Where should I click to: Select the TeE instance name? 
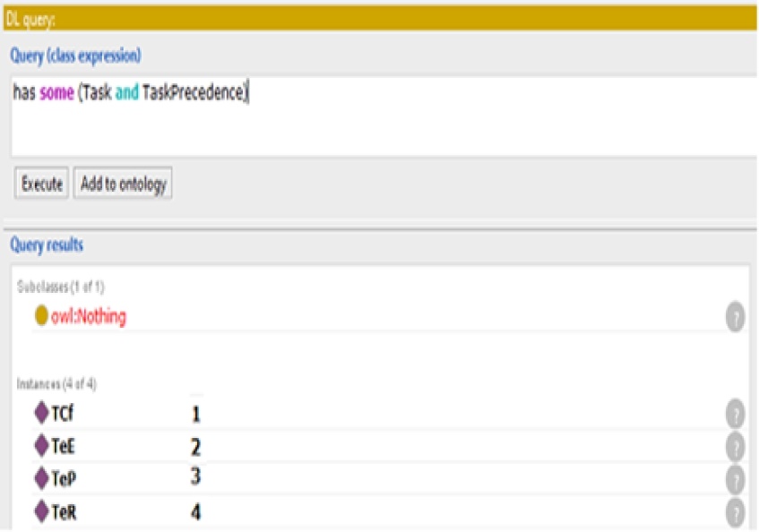63,446
